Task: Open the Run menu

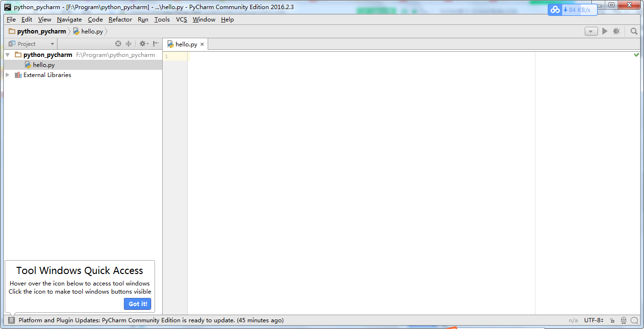Action: [143, 20]
